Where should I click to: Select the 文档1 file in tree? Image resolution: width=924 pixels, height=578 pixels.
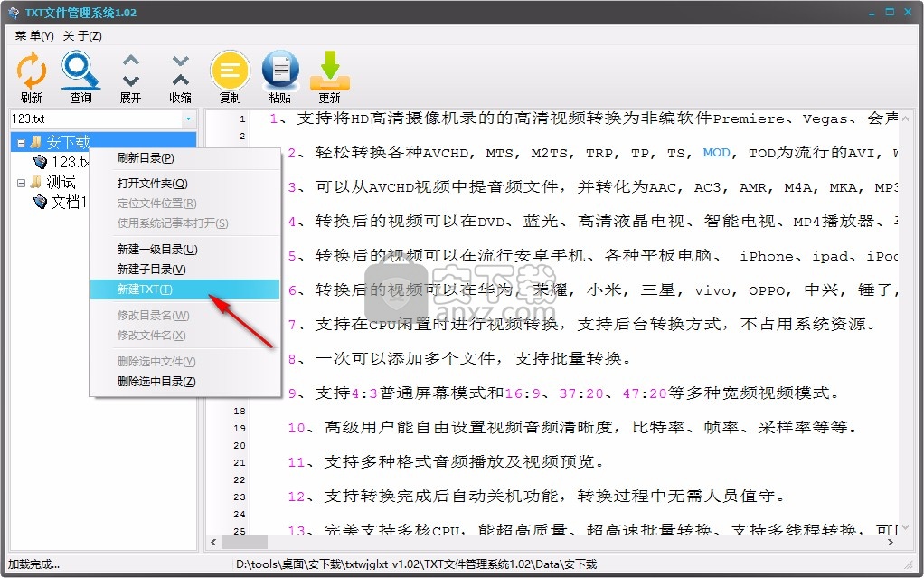point(69,202)
